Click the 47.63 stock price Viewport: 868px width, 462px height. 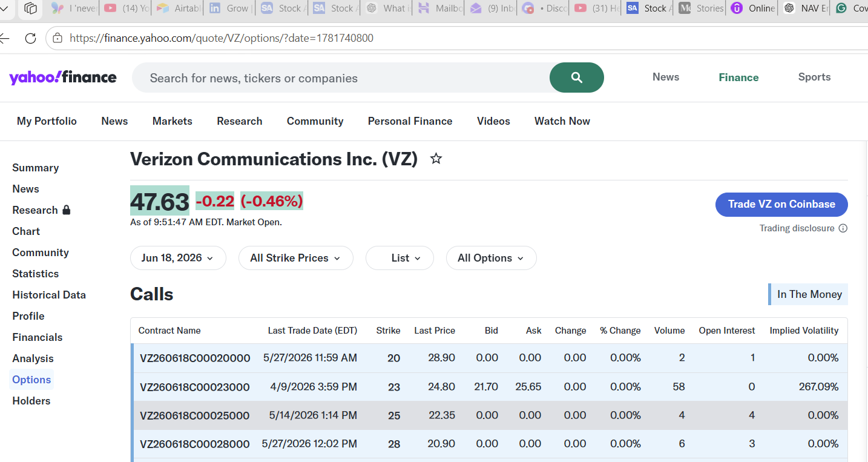tap(160, 200)
